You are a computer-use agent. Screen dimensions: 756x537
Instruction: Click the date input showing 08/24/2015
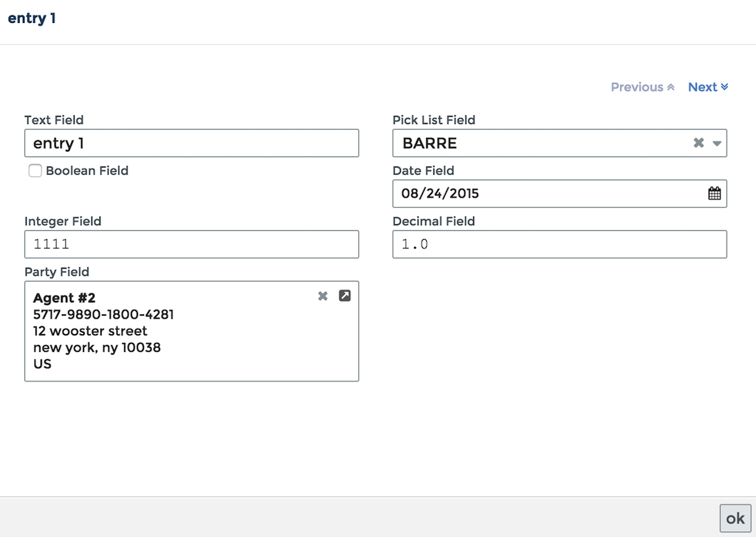560,193
